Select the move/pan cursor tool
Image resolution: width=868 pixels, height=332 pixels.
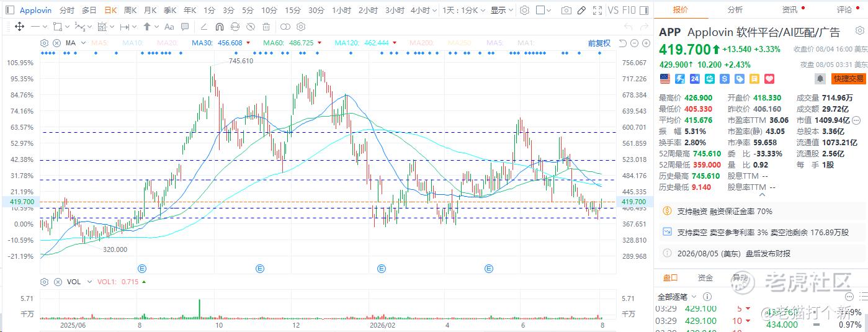point(19,27)
